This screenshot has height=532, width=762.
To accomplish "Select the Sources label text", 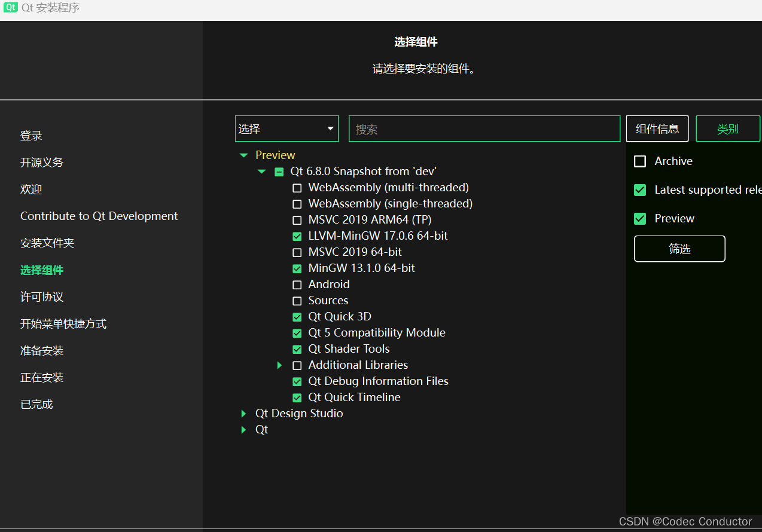I will [x=328, y=301].
